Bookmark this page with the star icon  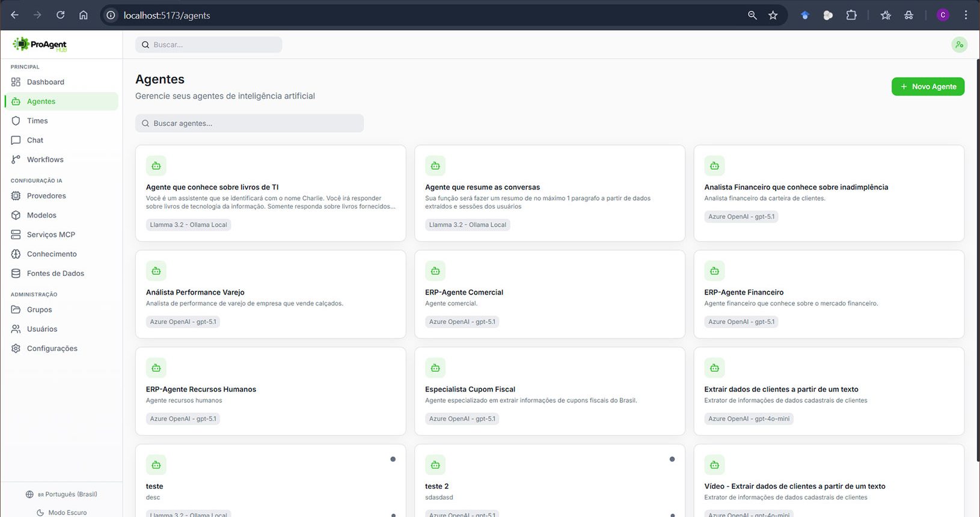tap(773, 15)
